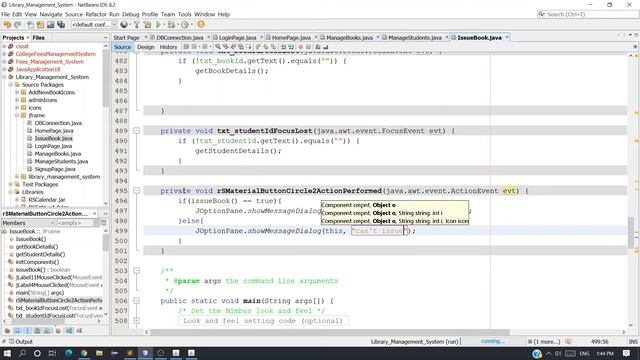Screen dimensions: 640x360
Task: Switch to the LoginPage.java tab
Action: 238,38
